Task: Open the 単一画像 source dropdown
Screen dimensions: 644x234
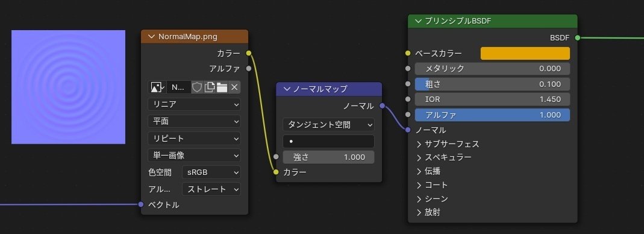Action: point(194,156)
